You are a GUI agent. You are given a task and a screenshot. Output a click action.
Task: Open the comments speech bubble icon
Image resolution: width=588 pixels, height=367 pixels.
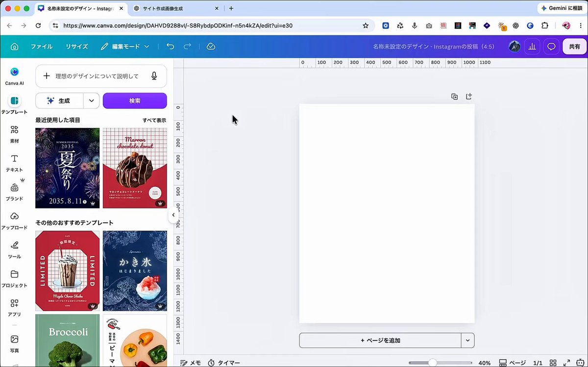pyautogui.click(x=551, y=47)
